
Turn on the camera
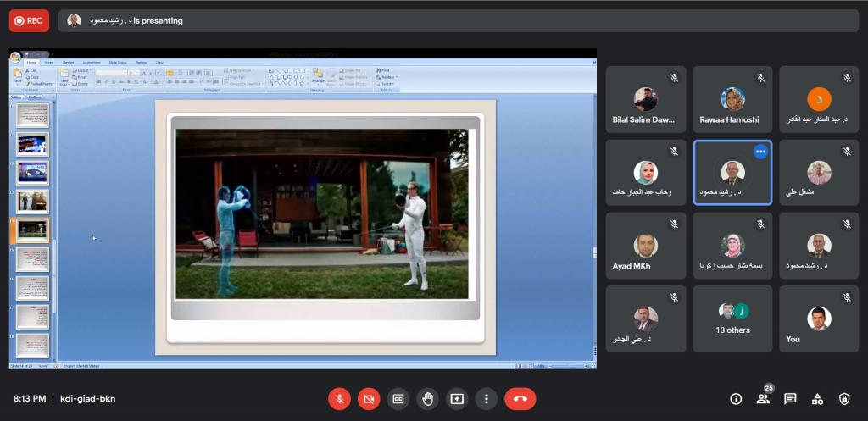pyautogui.click(x=369, y=398)
